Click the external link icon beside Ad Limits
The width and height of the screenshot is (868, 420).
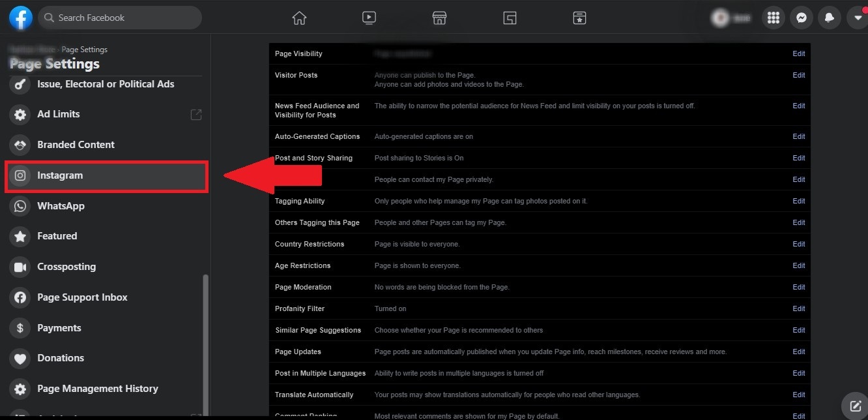pos(195,114)
